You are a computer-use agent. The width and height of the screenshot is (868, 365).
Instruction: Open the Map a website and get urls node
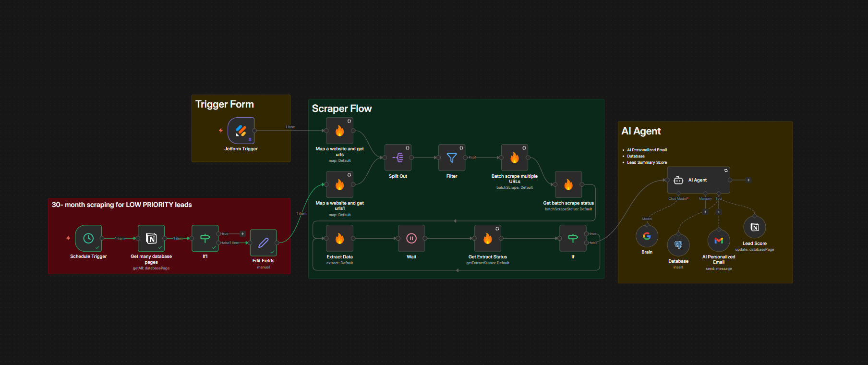[339, 131]
